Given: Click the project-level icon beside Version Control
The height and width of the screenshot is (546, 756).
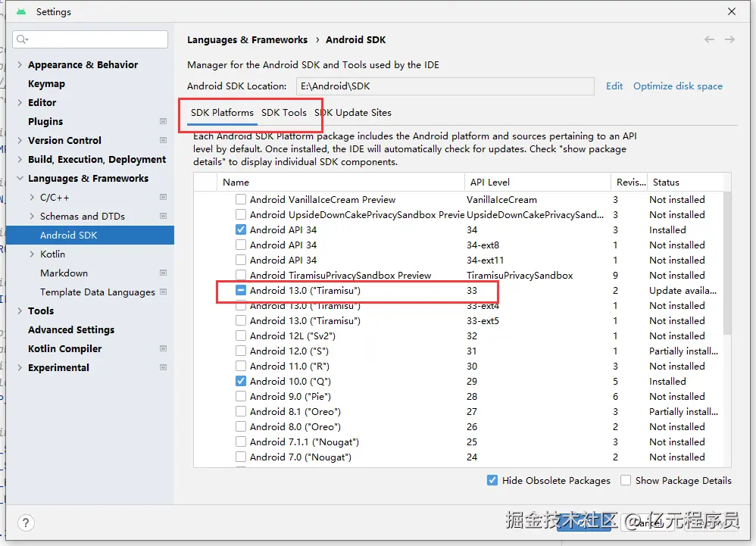Looking at the screenshot, I should pos(164,140).
